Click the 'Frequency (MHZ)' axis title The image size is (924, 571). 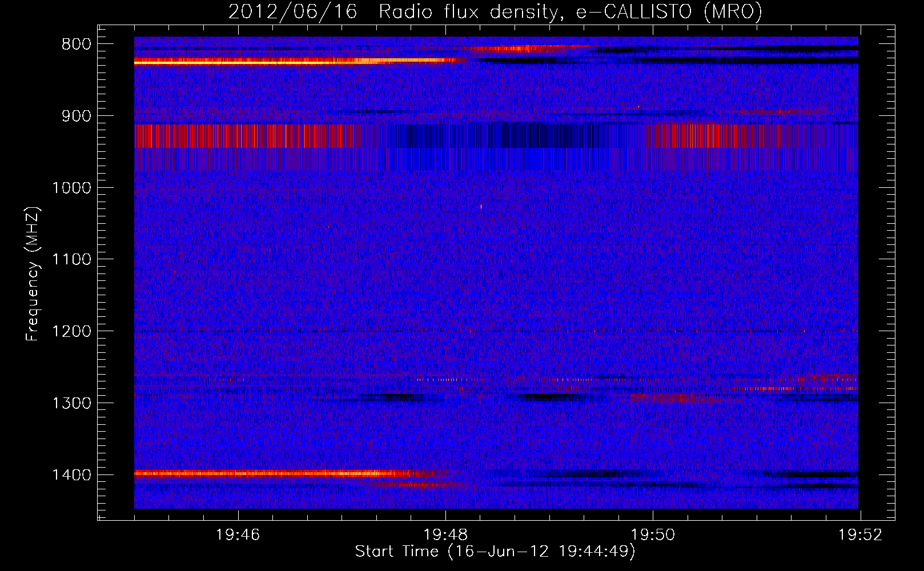click(x=33, y=274)
